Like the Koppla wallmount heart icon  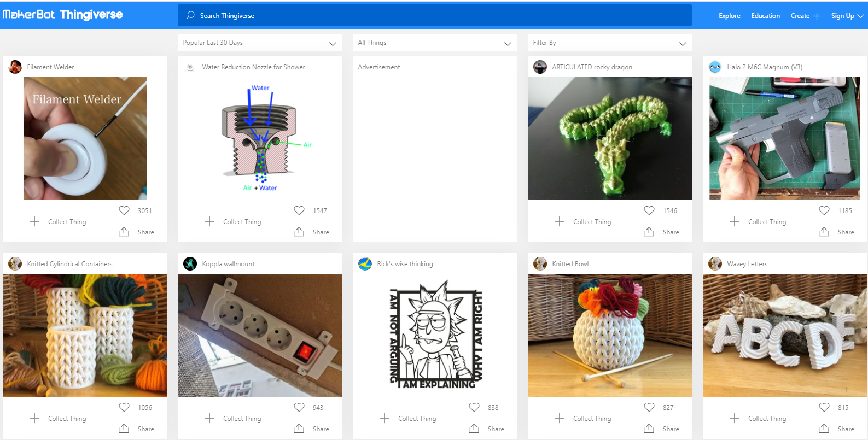(x=299, y=407)
